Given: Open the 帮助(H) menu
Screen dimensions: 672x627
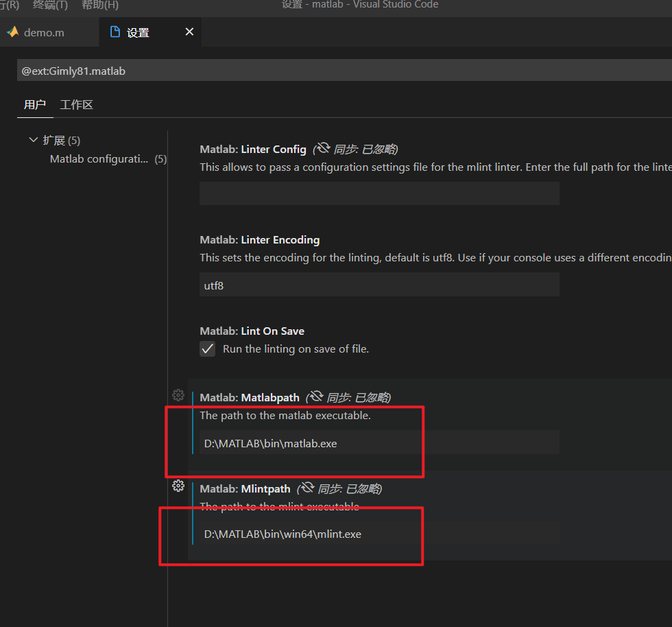Looking at the screenshot, I should click(100, 5).
